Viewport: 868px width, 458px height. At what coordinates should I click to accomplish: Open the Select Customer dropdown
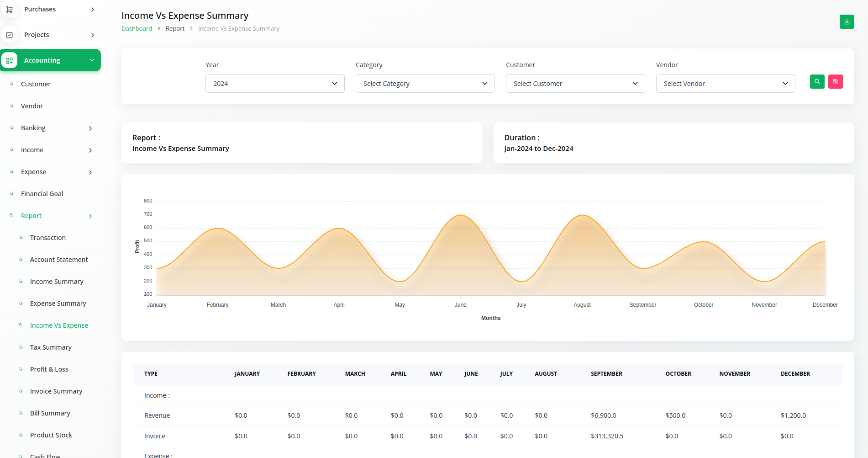pyautogui.click(x=575, y=84)
